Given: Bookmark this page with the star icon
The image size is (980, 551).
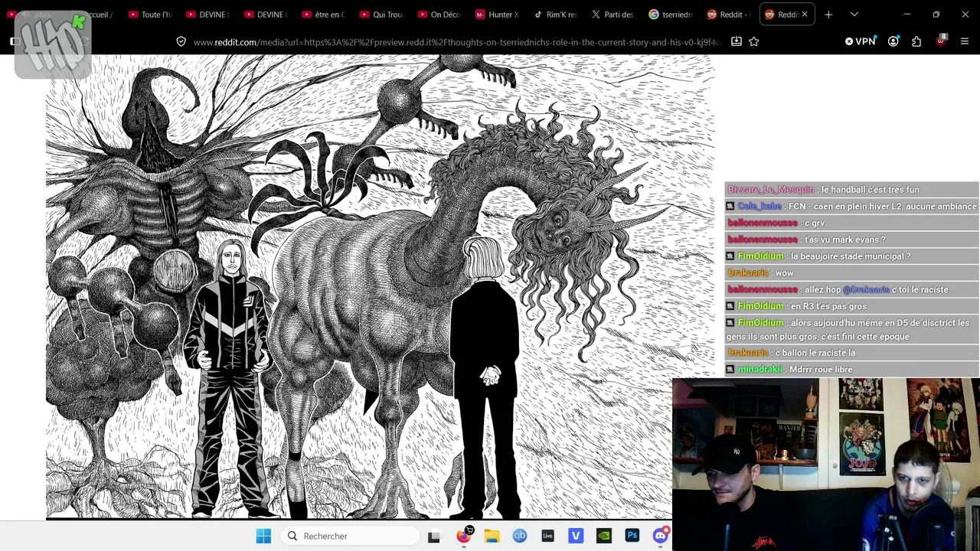Looking at the screenshot, I should 754,41.
